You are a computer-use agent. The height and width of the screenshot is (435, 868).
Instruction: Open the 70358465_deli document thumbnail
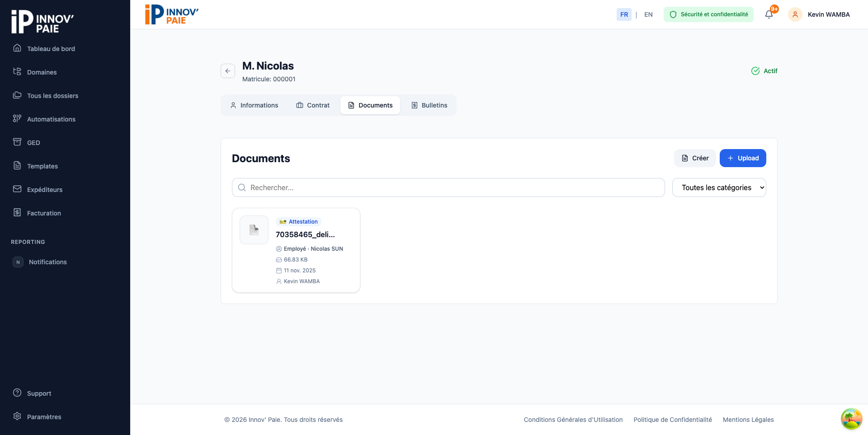[254, 230]
